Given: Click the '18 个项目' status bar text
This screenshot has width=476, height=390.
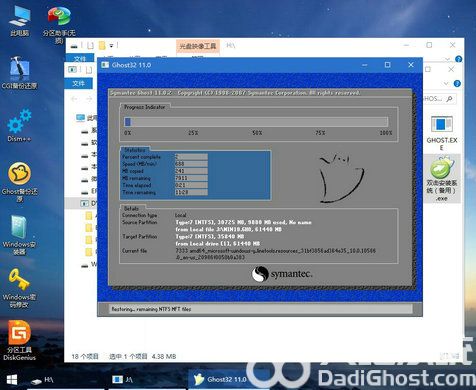Looking at the screenshot, I should (x=85, y=356).
